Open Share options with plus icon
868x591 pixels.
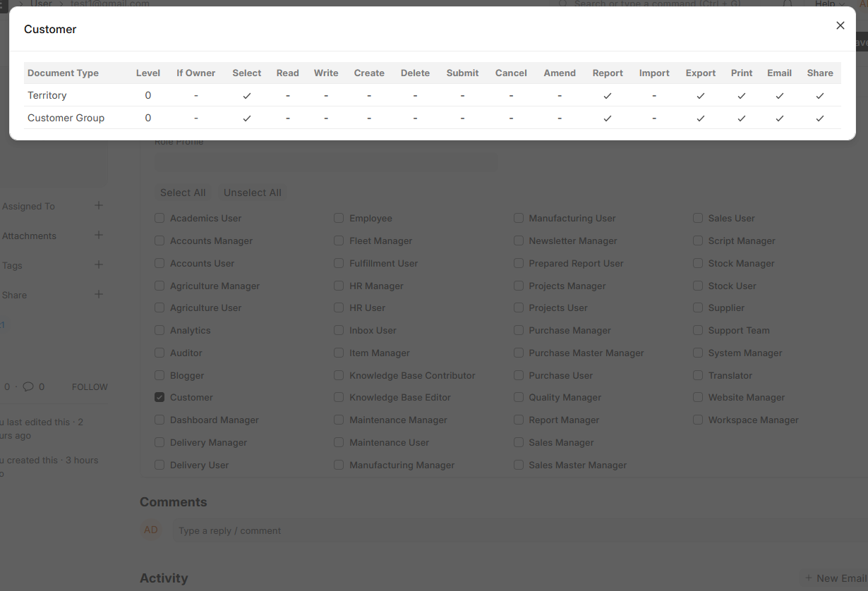[x=99, y=294]
